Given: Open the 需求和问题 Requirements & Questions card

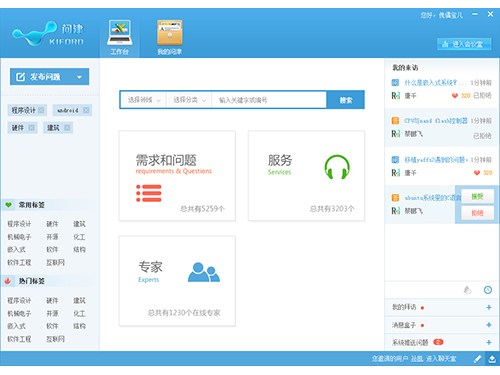Looking at the screenshot, I should point(177,176).
